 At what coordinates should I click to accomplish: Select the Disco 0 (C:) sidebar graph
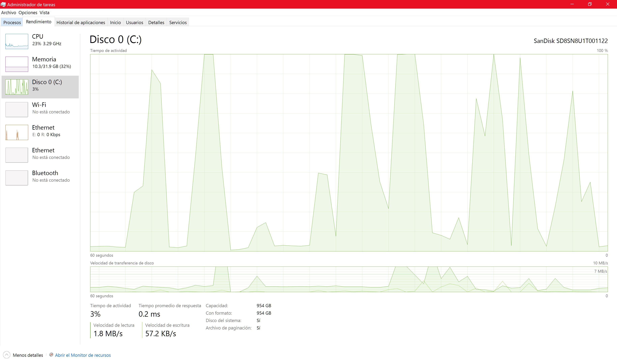pyautogui.click(x=17, y=87)
